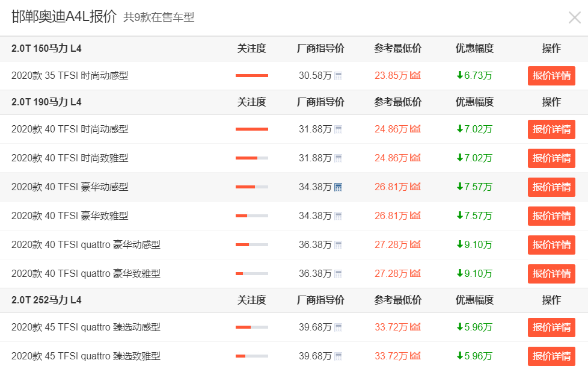
Task: Open calculator icon for 40 quattro 豪华动感型
Action: click(x=338, y=245)
